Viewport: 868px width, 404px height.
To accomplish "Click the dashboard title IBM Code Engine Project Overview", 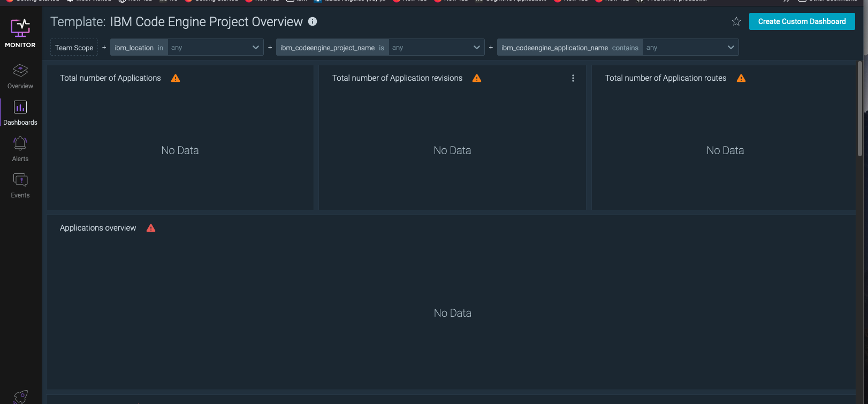I will click(206, 22).
